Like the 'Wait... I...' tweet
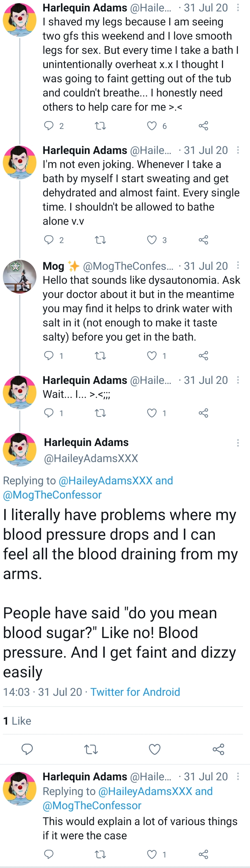 pyautogui.click(x=152, y=413)
